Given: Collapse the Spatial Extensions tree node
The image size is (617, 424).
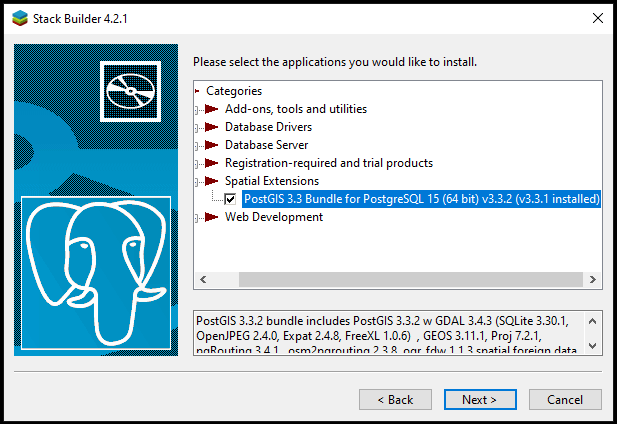Looking at the screenshot, I should [196, 182].
